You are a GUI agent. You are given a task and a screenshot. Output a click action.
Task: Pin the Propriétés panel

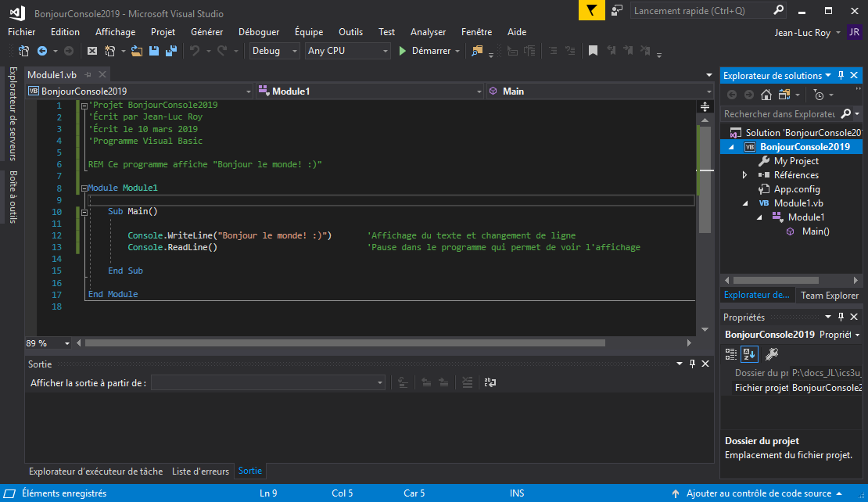tap(841, 317)
